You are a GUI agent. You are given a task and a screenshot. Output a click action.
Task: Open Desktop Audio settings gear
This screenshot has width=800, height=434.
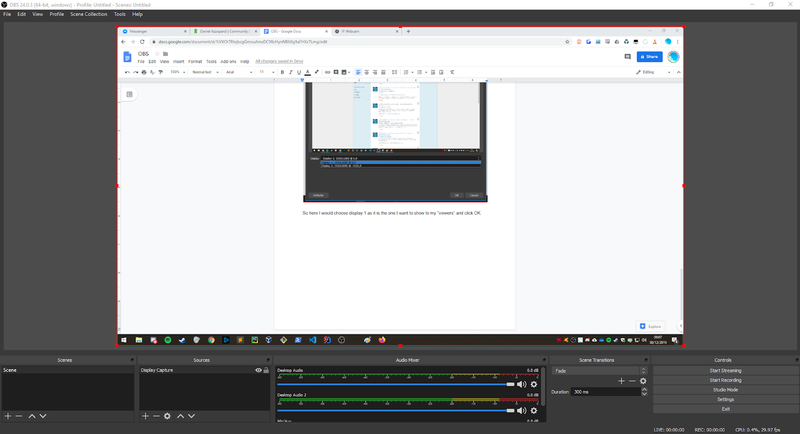coord(534,384)
